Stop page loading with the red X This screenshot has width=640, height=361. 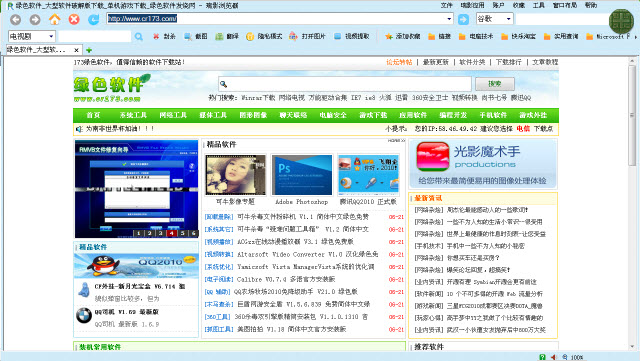74,19
